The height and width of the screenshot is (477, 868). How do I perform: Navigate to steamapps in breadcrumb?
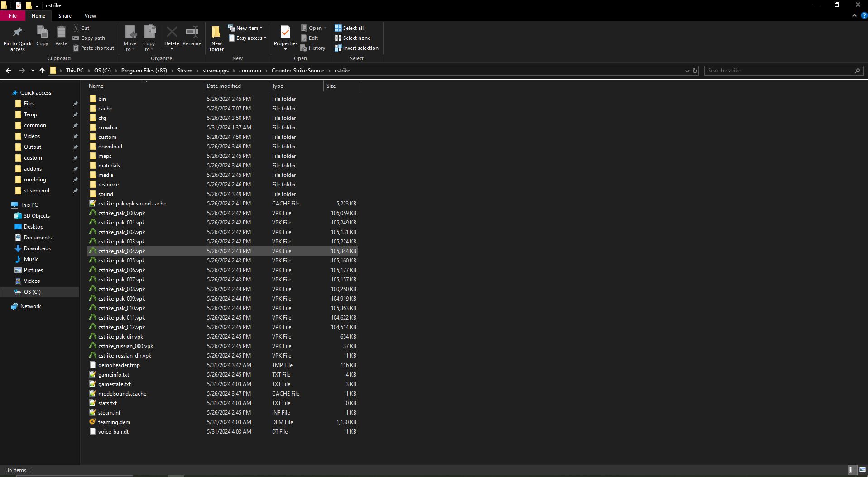[216, 71]
